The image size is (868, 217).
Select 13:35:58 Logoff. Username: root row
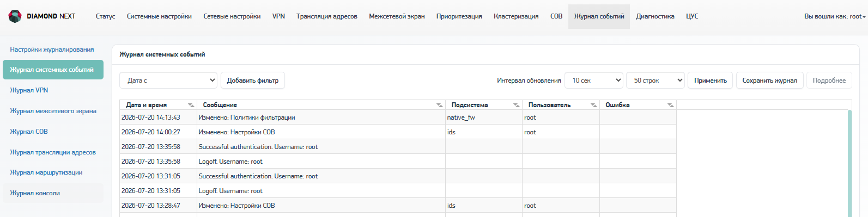(x=398, y=162)
